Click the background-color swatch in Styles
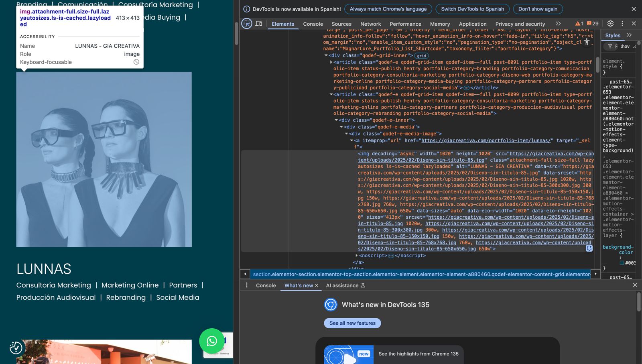Image resolution: width=642 pixels, height=364 pixels. pyautogui.click(x=622, y=263)
